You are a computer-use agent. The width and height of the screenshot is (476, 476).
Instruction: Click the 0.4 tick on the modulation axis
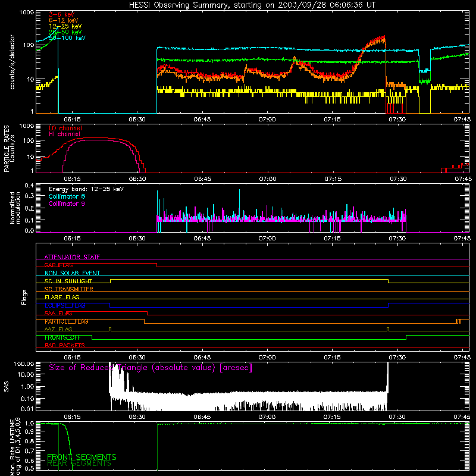point(29,186)
